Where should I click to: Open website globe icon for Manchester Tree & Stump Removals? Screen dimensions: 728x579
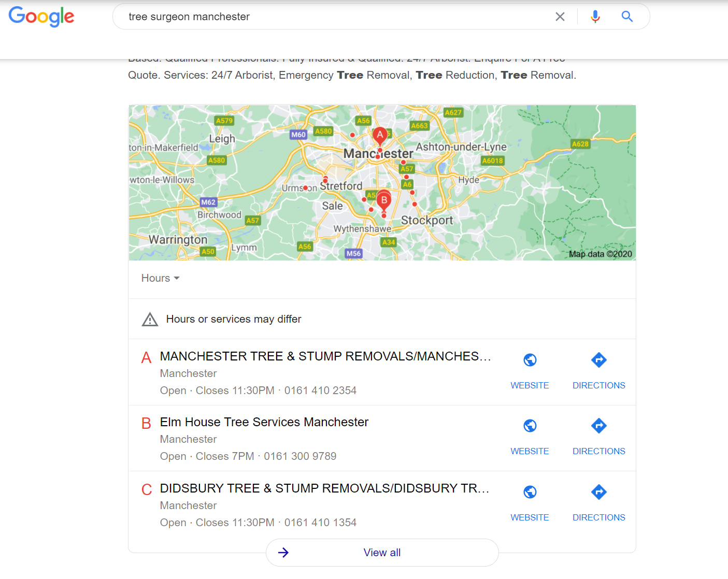click(x=530, y=359)
